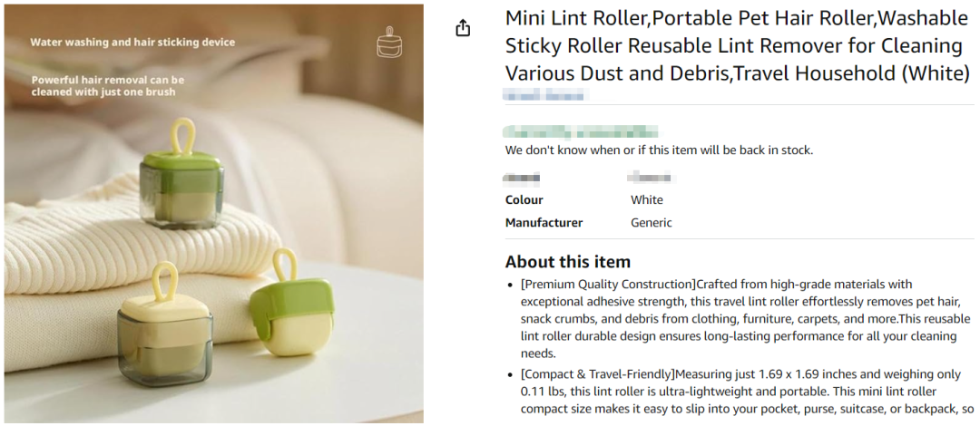Viewport: 980px width, 426px height.
Task: Click the Colour attribute label
Action: pyautogui.click(x=524, y=199)
